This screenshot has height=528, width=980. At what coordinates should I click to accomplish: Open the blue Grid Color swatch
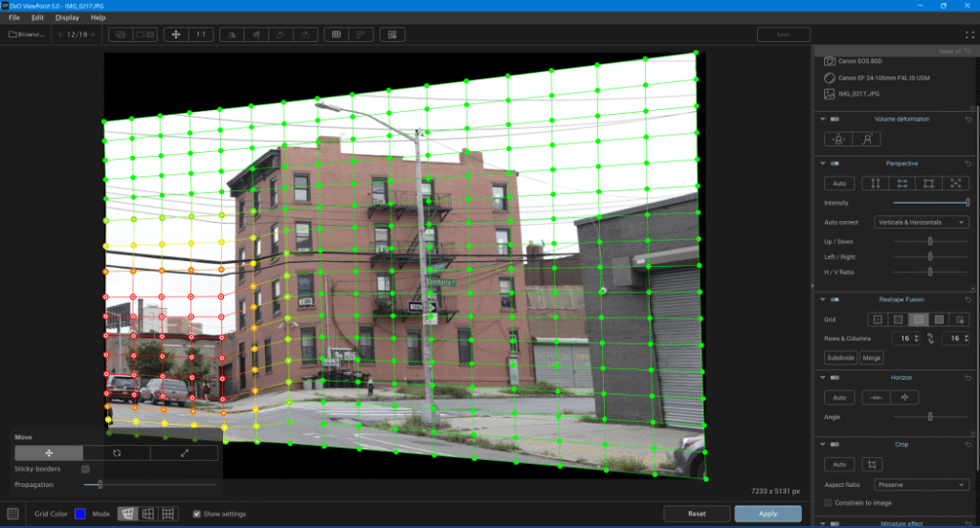click(80, 514)
